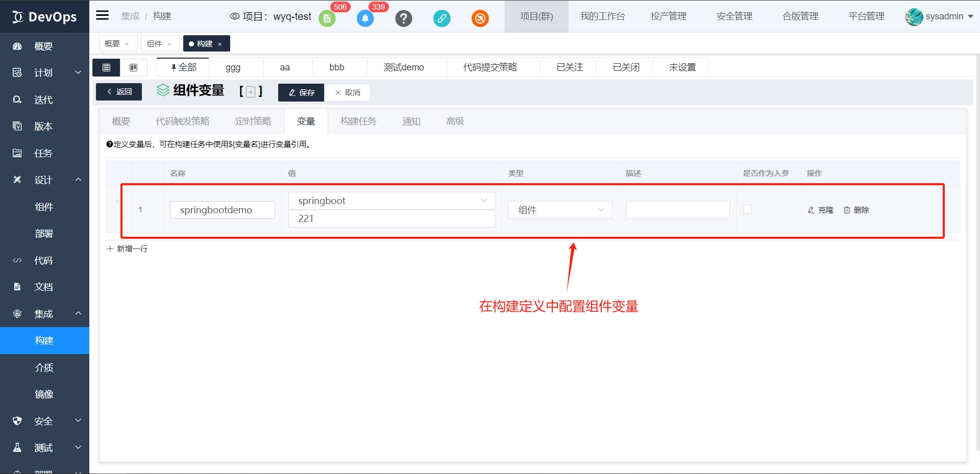This screenshot has height=474, width=980.
Task: Click the eye icon beside project name
Action: tap(235, 16)
